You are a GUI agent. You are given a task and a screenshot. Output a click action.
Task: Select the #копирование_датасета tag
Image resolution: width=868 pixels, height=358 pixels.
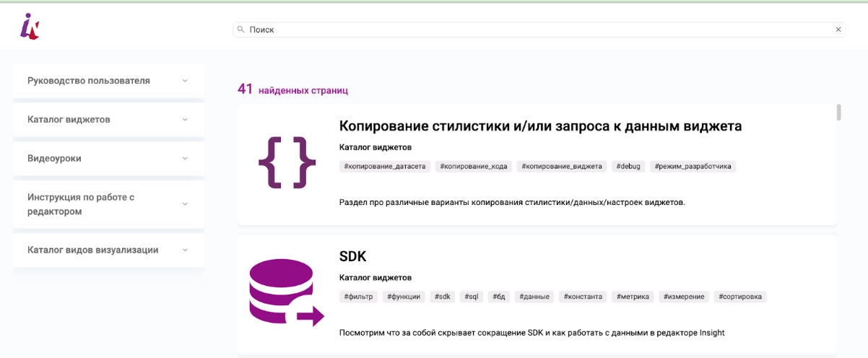[x=385, y=166]
